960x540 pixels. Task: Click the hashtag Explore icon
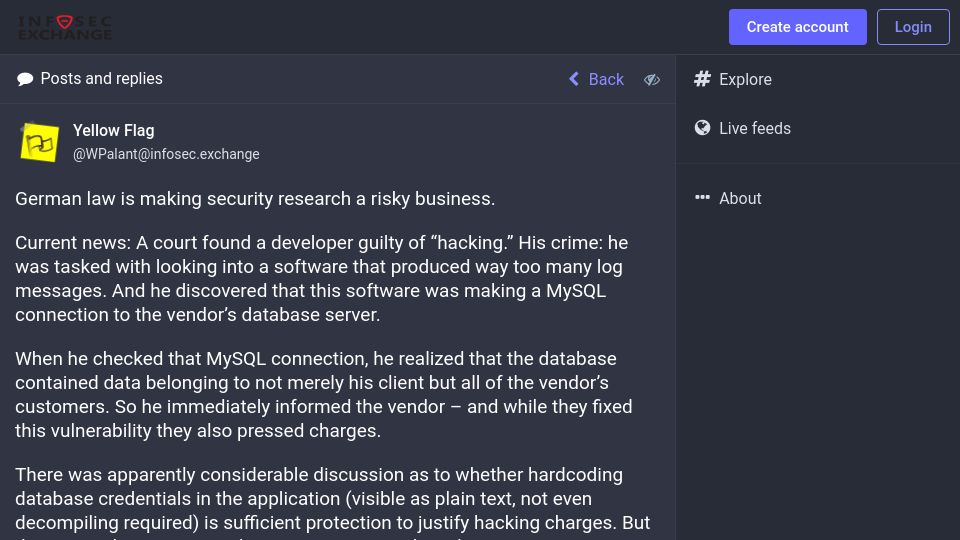(x=702, y=79)
